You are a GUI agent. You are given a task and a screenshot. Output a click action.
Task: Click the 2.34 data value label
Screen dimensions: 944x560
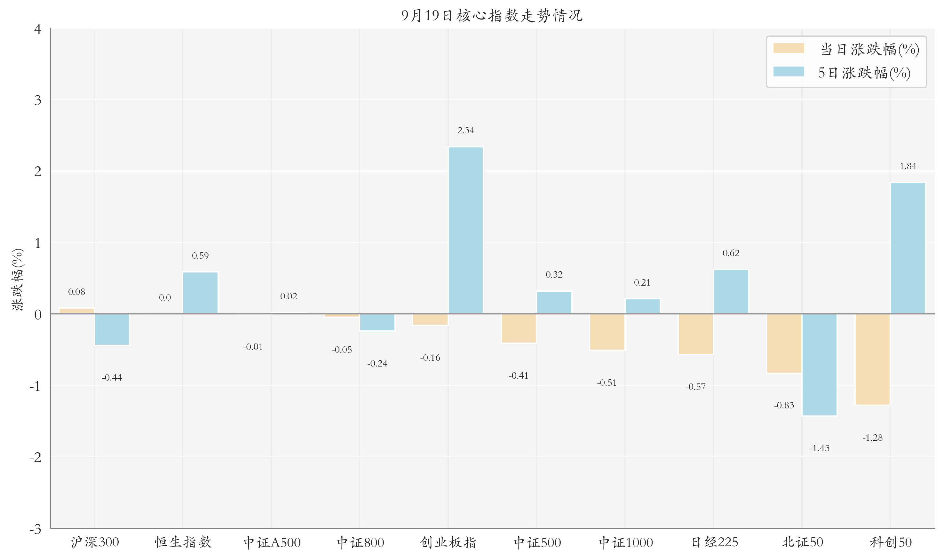click(x=465, y=130)
